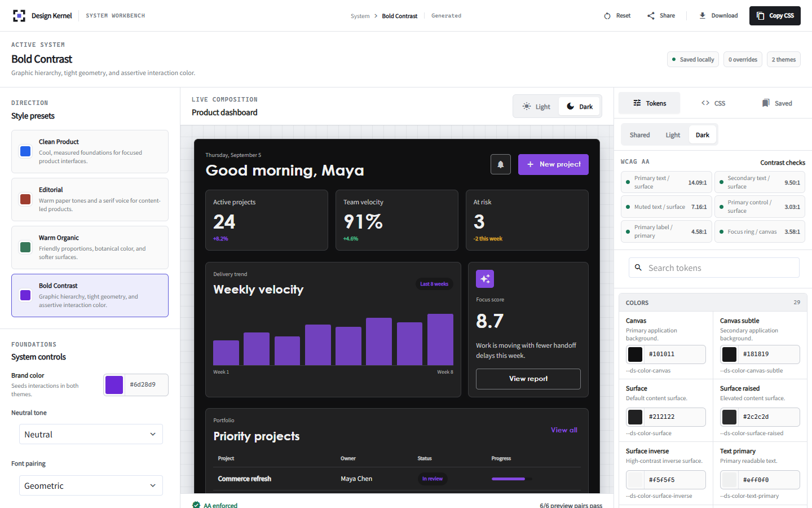The width and height of the screenshot is (812, 508).
Task: Click the View report button
Action: coord(528,379)
